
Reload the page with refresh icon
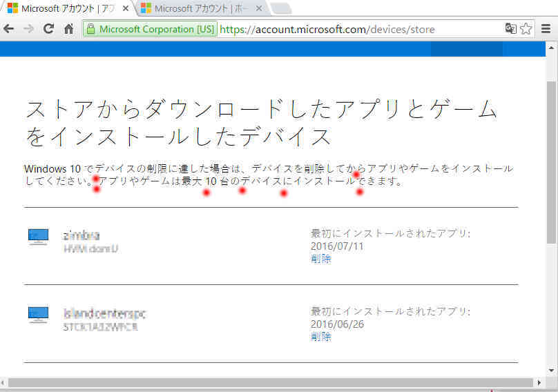[x=48, y=29]
